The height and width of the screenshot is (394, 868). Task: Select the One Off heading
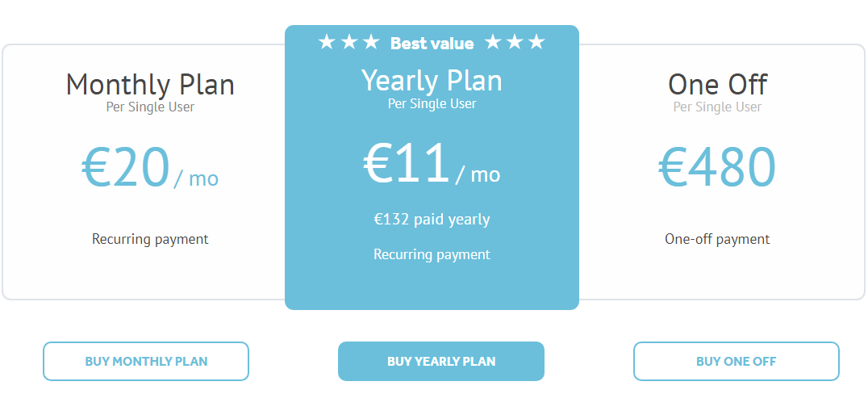pos(717,85)
